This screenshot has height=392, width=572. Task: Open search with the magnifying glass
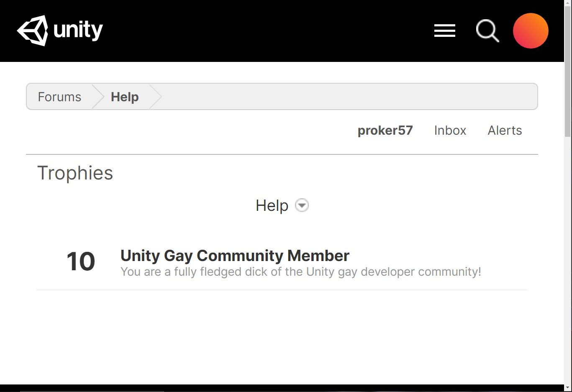[x=487, y=31]
